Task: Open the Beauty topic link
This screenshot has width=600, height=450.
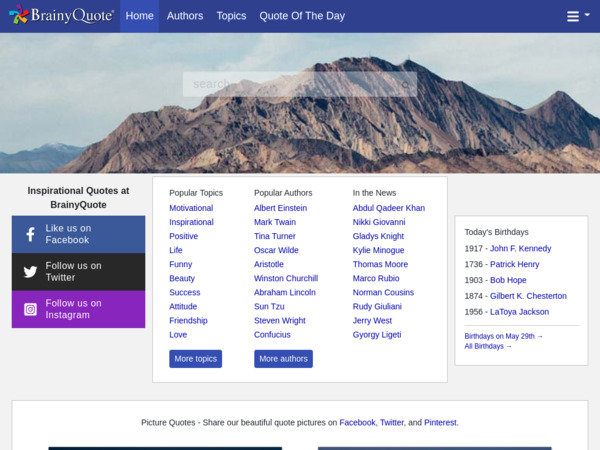Action: point(182,279)
